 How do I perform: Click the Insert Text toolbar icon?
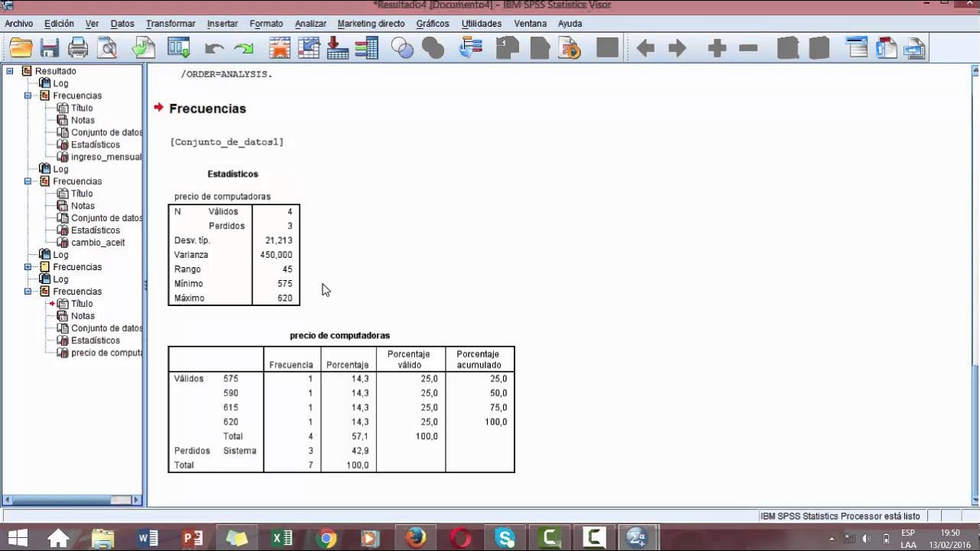(915, 48)
